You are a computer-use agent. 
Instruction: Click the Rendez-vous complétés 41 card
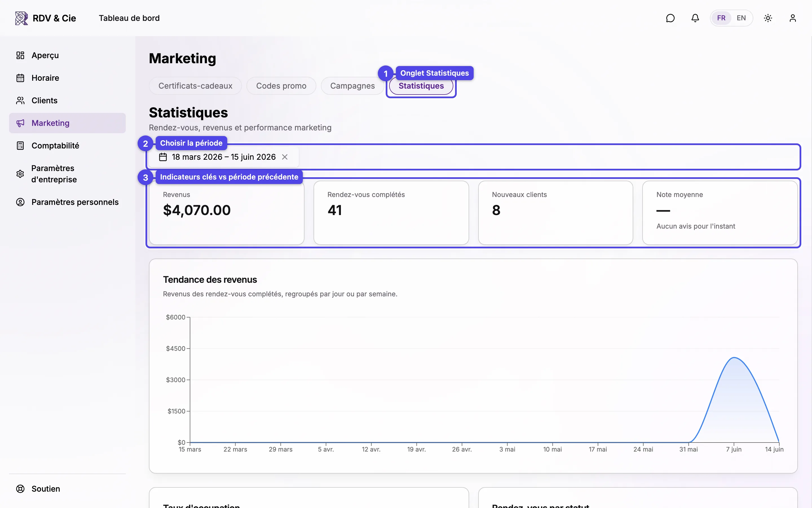coord(391,213)
